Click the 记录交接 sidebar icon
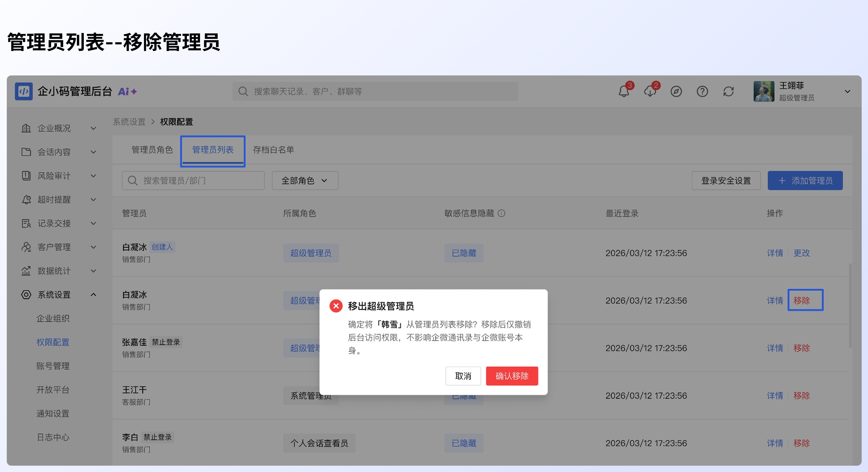The width and height of the screenshot is (868, 472). coord(26,223)
